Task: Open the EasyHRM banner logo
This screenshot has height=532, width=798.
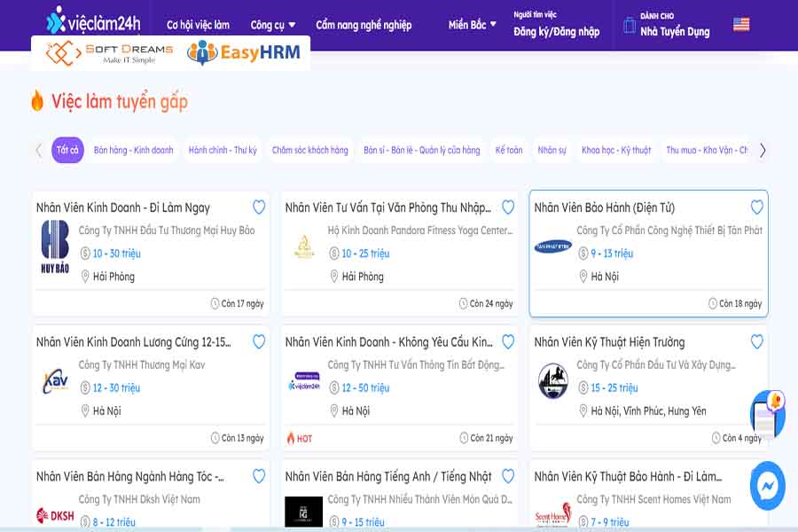Action: tap(243, 53)
